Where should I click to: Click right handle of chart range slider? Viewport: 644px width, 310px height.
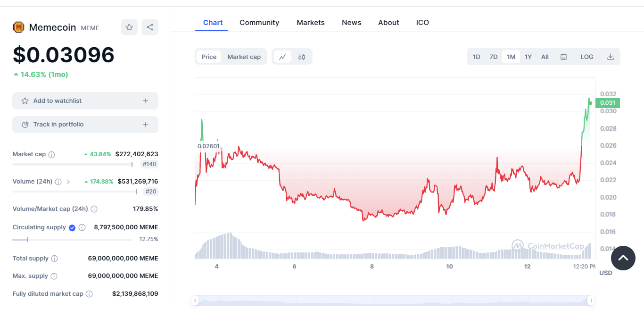point(590,301)
